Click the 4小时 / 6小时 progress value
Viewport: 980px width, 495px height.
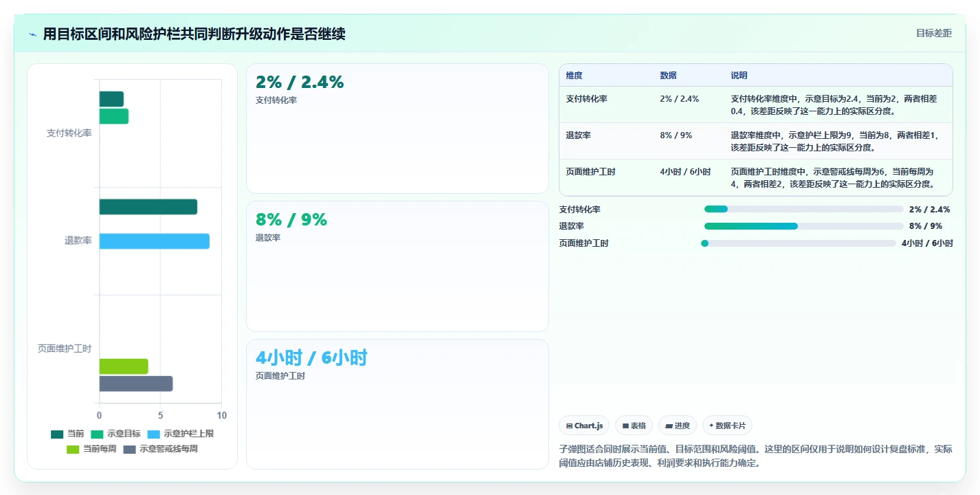(927, 243)
